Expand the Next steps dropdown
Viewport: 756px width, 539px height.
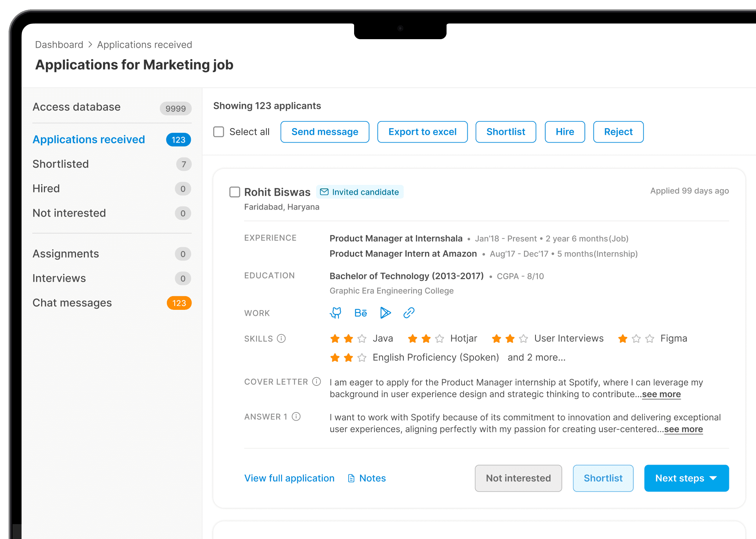pos(686,478)
